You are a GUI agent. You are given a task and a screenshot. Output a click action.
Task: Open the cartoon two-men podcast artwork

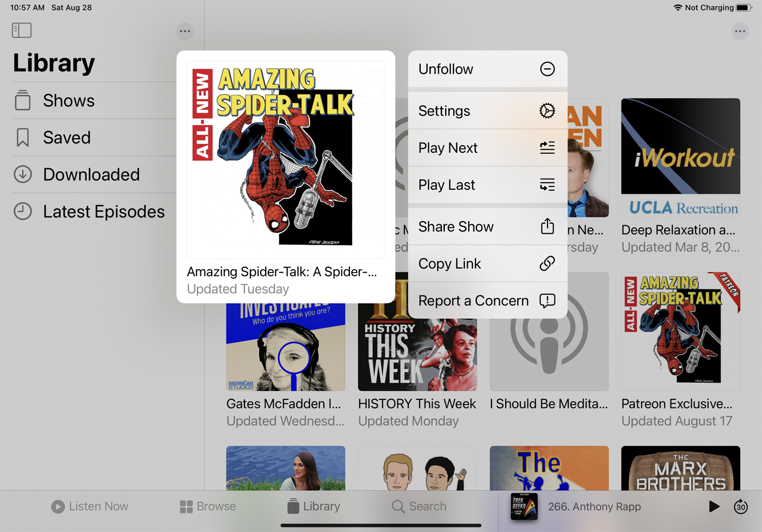[x=417, y=468]
